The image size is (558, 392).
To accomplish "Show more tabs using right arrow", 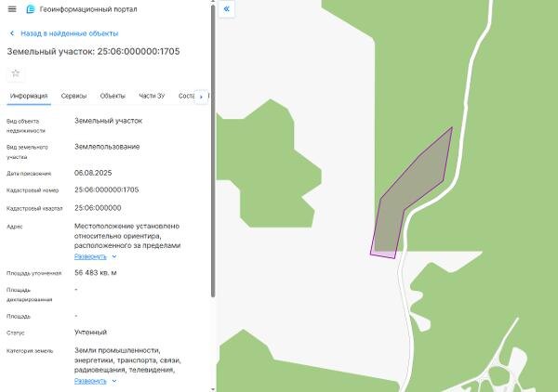I will coord(201,97).
